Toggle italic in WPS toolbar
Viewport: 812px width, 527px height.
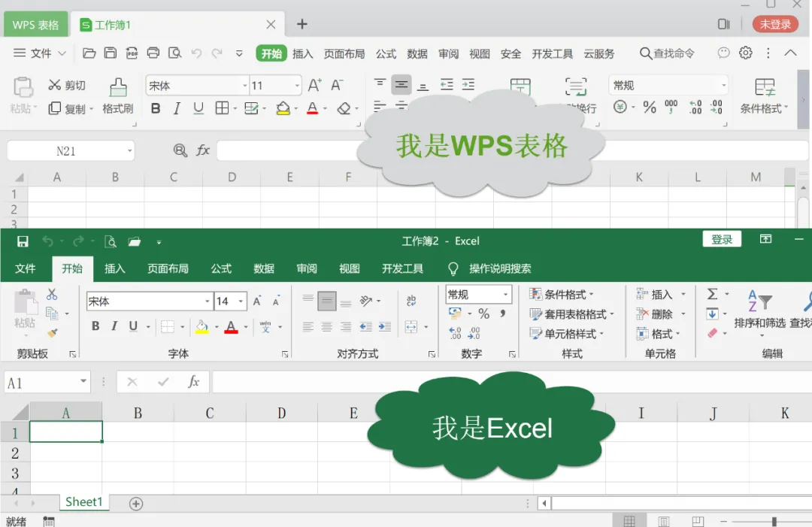177,108
